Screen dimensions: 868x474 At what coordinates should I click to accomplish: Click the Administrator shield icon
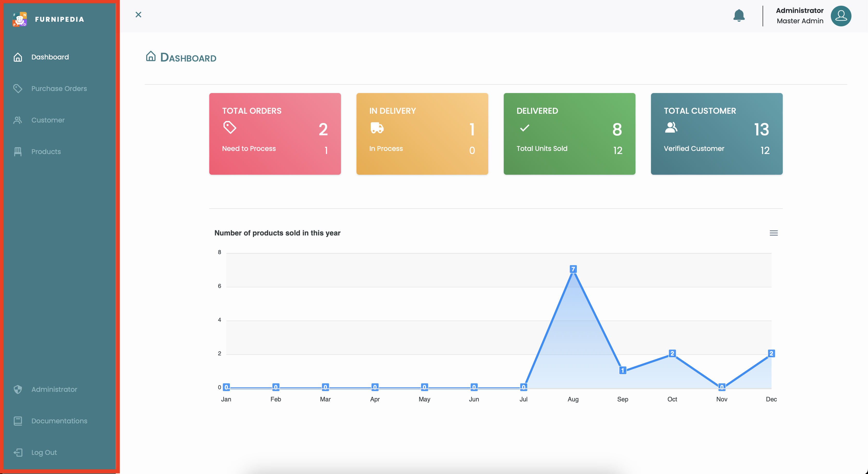pos(18,389)
